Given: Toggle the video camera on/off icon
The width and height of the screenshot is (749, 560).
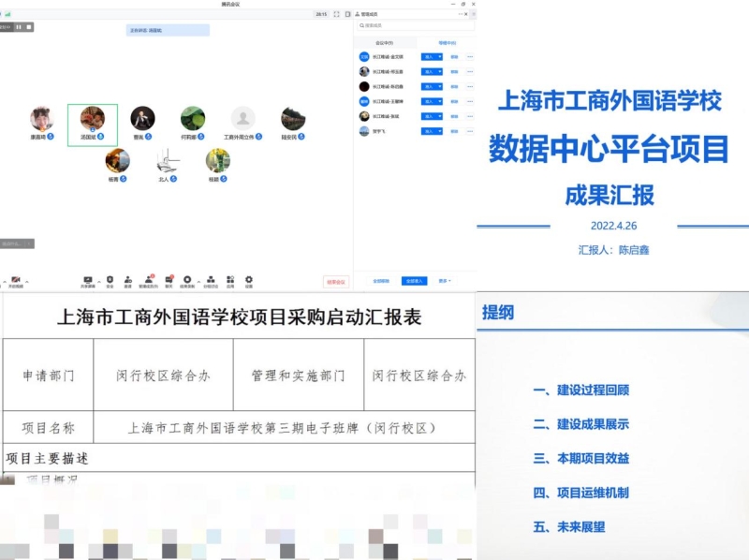Looking at the screenshot, I should [x=15, y=278].
